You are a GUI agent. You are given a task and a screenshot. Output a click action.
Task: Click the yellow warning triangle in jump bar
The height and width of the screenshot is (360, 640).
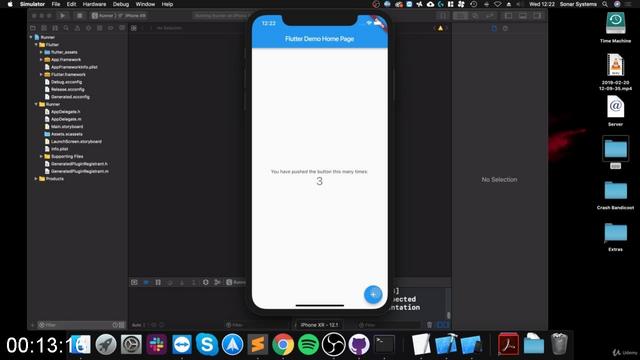coord(440,28)
